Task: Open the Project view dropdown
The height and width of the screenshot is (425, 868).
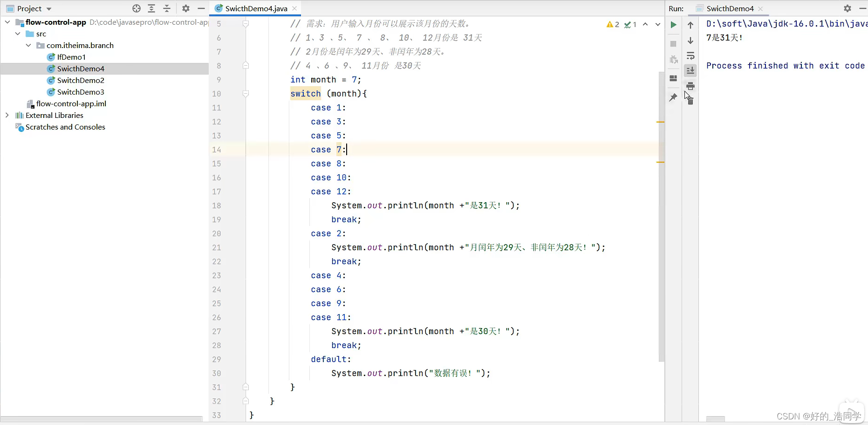Action: [49, 9]
